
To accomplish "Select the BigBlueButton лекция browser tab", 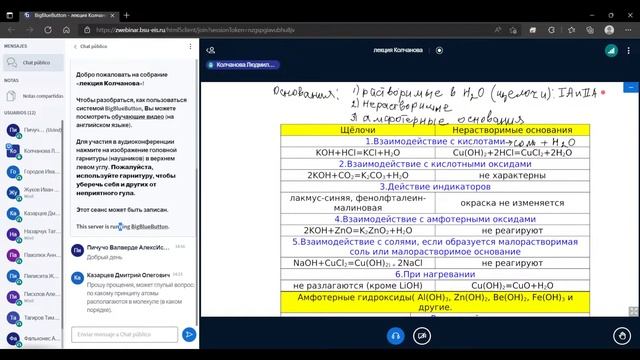I will click(x=69, y=15).
